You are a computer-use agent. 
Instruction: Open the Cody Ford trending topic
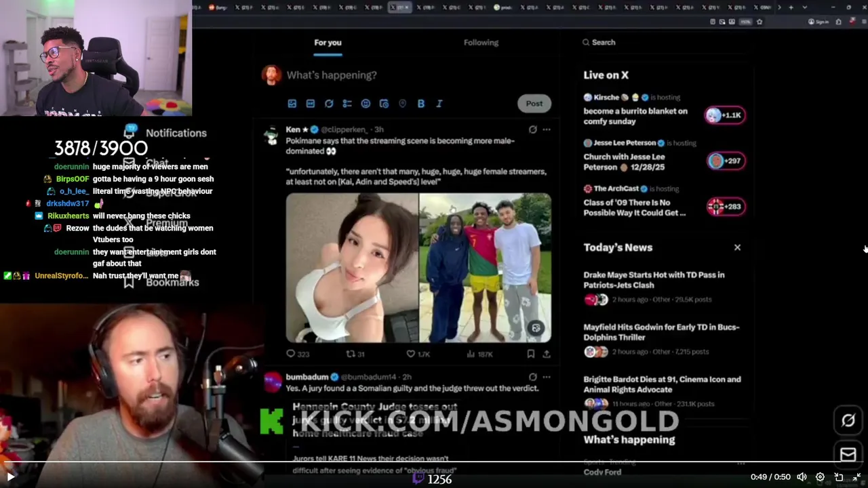pyautogui.click(x=602, y=472)
